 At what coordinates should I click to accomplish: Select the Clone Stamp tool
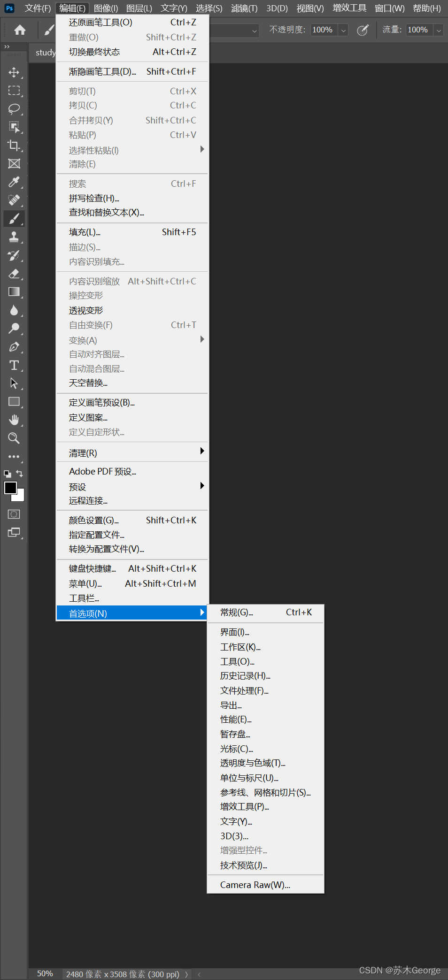(x=14, y=237)
